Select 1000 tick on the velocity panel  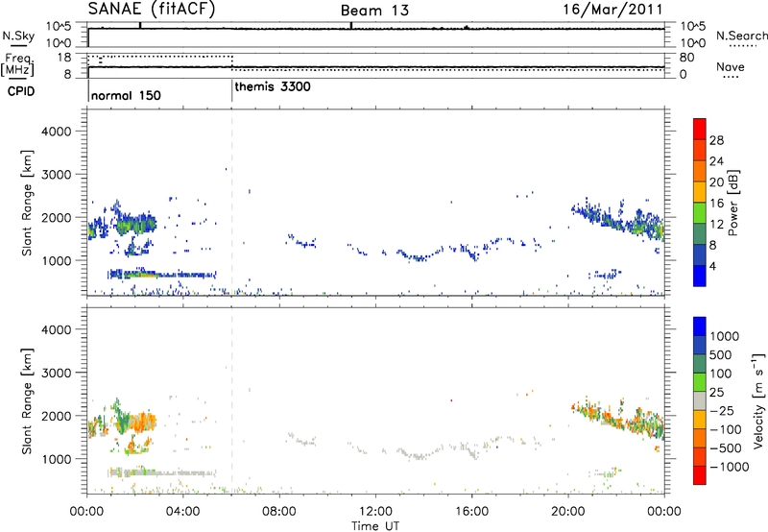(x=56, y=459)
